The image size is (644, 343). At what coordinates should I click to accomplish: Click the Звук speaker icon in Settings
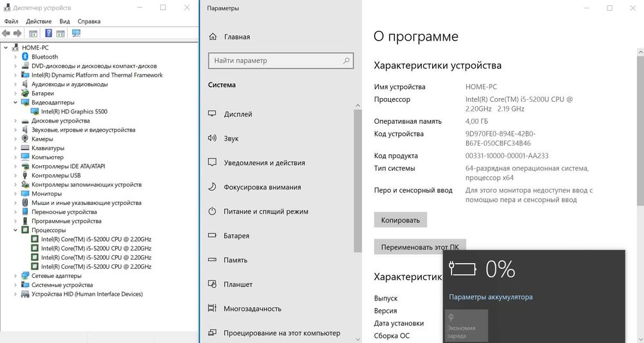tap(212, 138)
